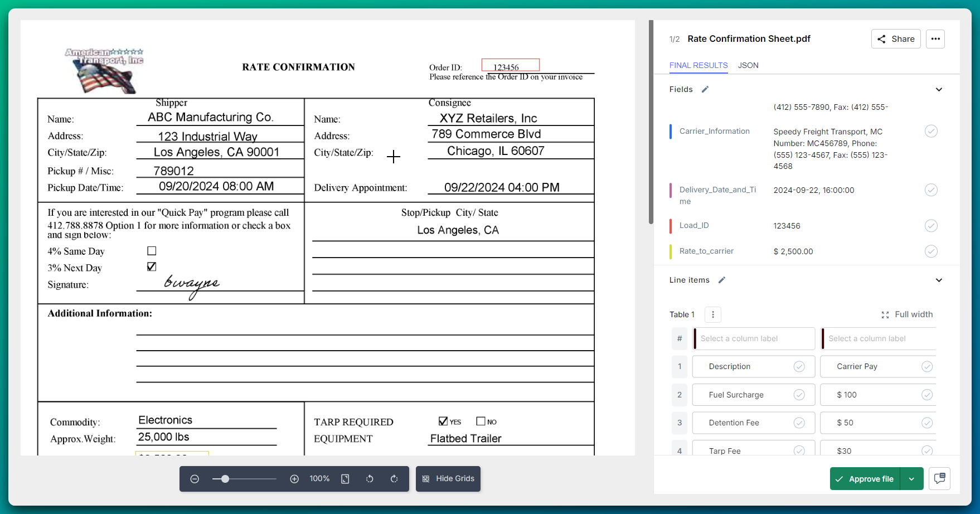Viewport: 980px width, 514px height.
Task: Approve the file
Action: click(865, 478)
